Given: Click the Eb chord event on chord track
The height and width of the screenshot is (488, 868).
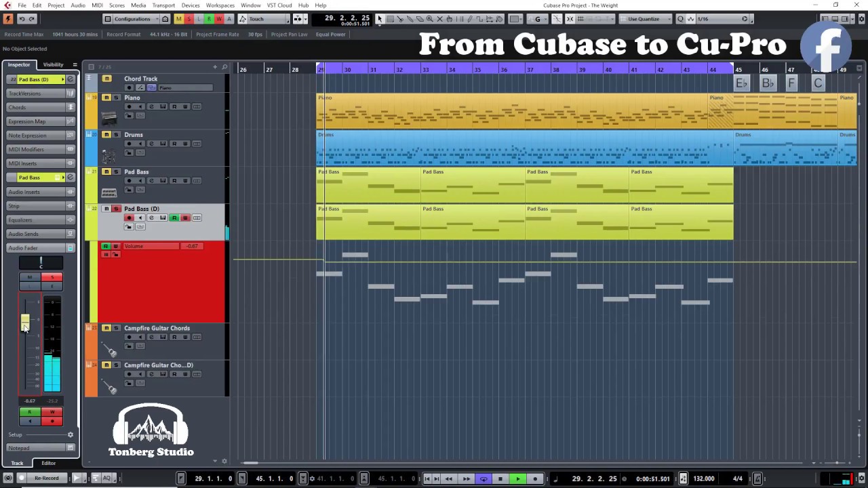Looking at the screenshot, I should [x=742, y=83].
